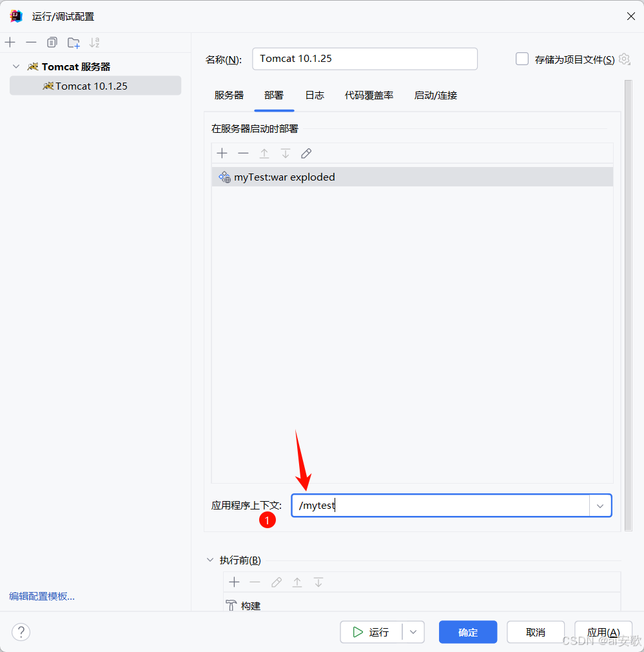This screenshot has width=644, height=652.
Task: Switch to the 服务器 tab
Action: pos(229,95)
